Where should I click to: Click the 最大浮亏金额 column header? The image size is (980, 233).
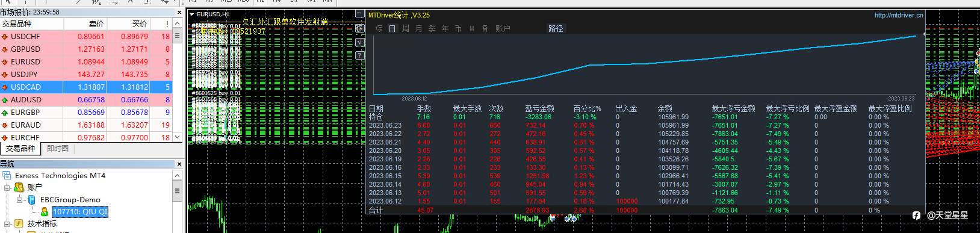coord(733,108)
